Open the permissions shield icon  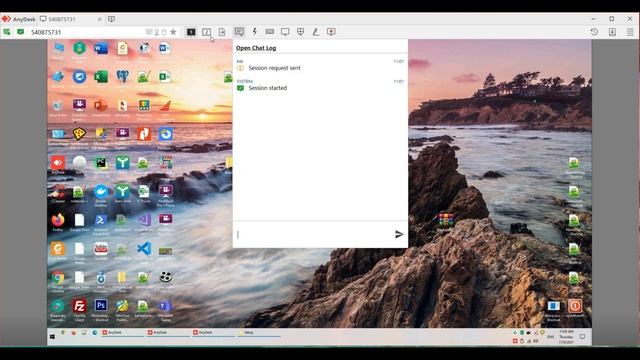(300, 31)
